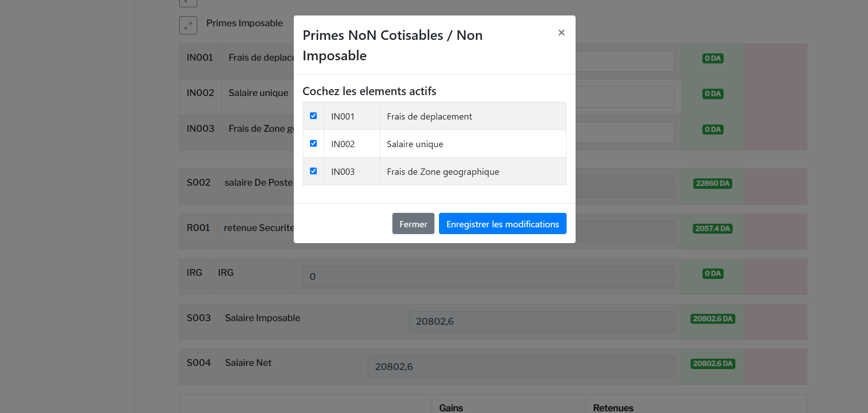The width and height of the screenshot is (868, 413).
Task: Disable the IN003 Frais de Zone geographique checkbox
Action: 313,171
